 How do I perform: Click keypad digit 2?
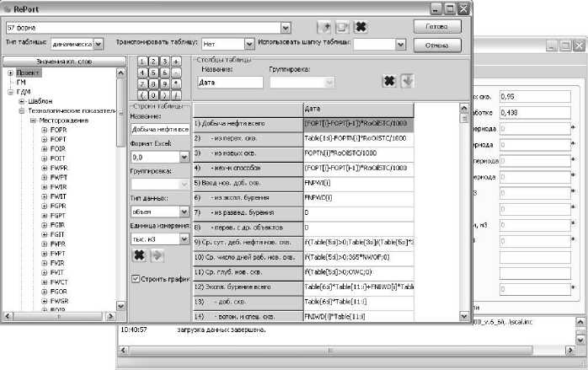[154, 62]
